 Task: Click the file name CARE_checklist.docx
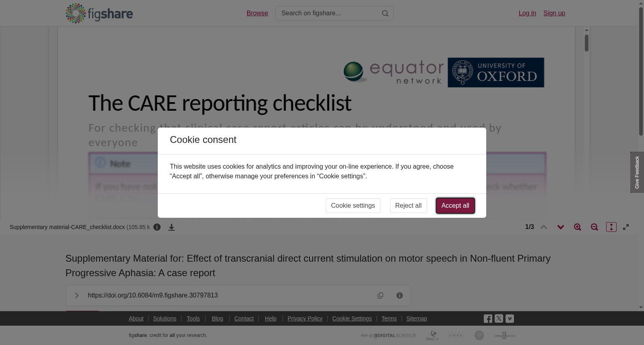(67, 227)
